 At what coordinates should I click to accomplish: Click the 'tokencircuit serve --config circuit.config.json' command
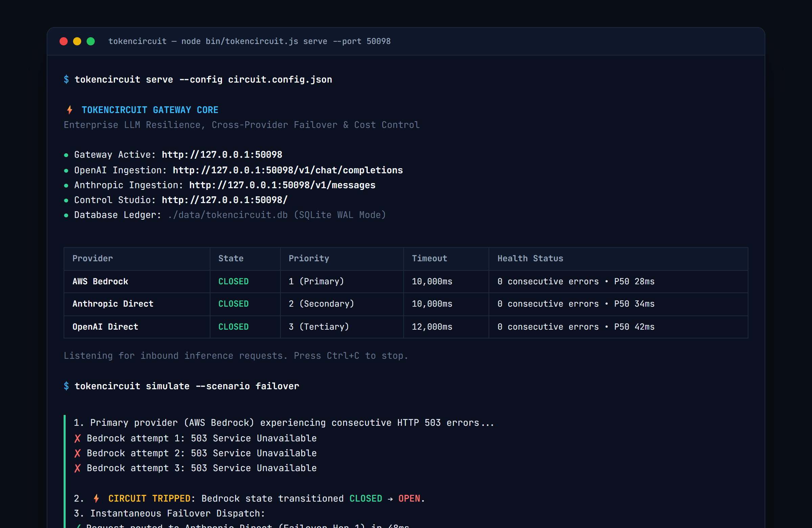click(203, 80)
